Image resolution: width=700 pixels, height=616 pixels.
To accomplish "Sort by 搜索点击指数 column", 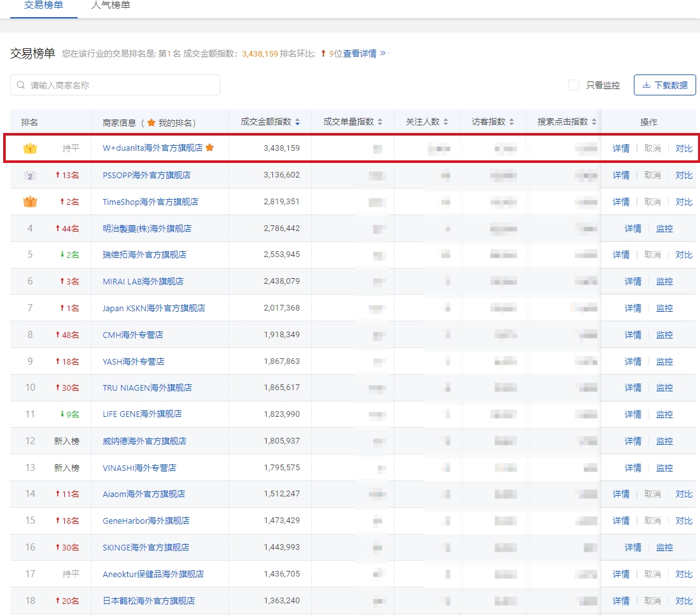I will tap(594, 122).
